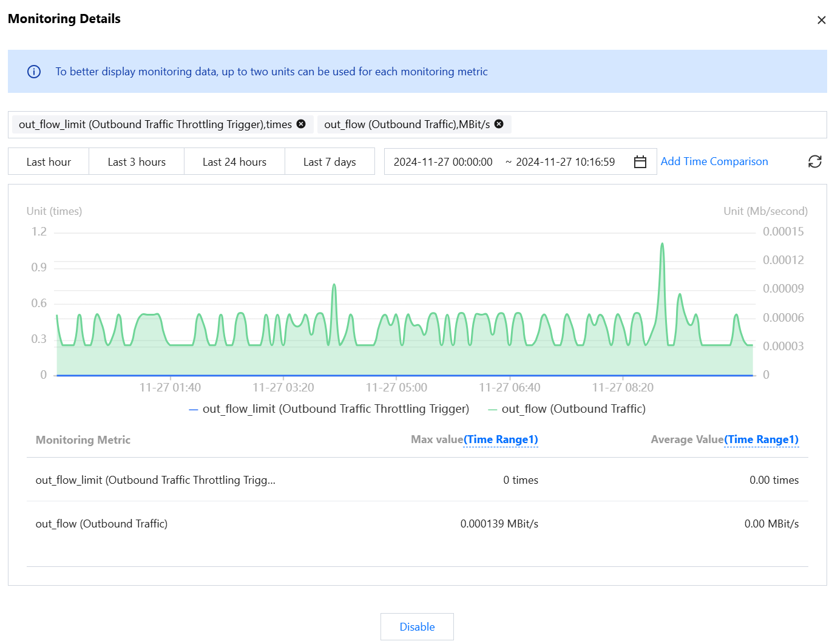
Task: Remove the out_flow Outbound Traffic tag
Action: click(x=499, y=124)
